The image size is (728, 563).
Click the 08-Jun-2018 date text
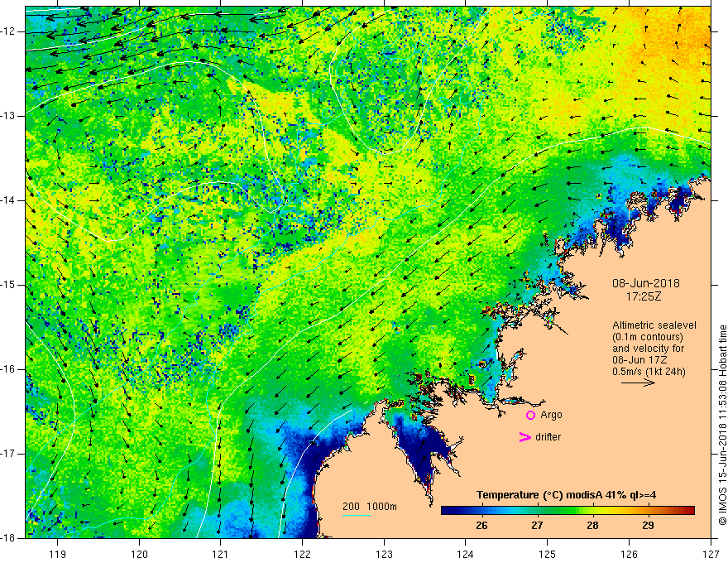[x=646, y=283]
